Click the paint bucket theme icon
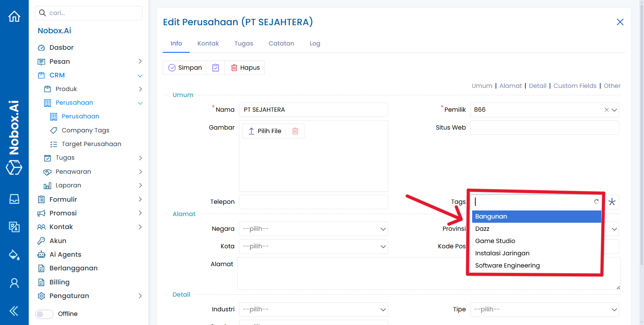 14,255
